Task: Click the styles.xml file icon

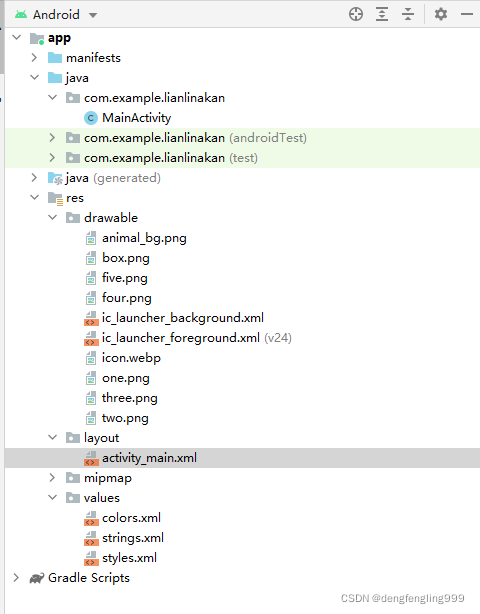Action: 91,558
